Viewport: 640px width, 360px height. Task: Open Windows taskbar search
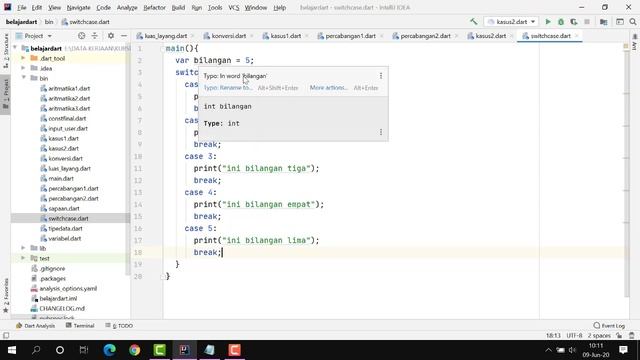36,350
